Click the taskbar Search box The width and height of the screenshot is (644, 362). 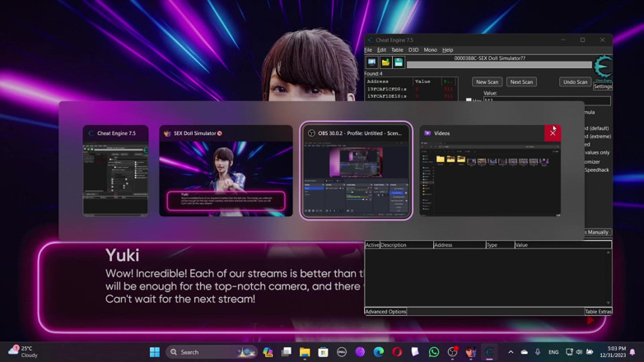click(x=211, y=352)
